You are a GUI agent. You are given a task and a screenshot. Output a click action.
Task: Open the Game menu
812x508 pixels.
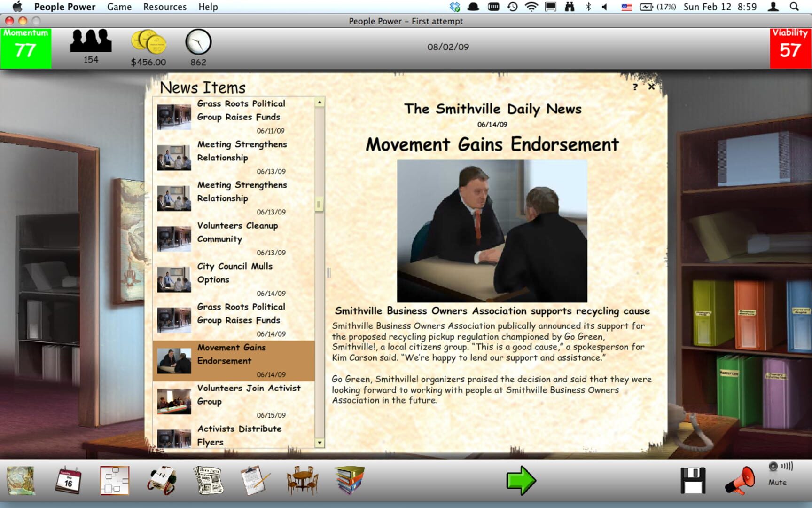tap(119, 7)
